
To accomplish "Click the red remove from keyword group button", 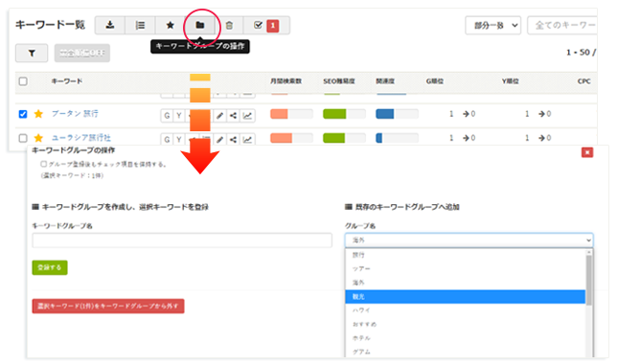I will (x=108, y=307).
